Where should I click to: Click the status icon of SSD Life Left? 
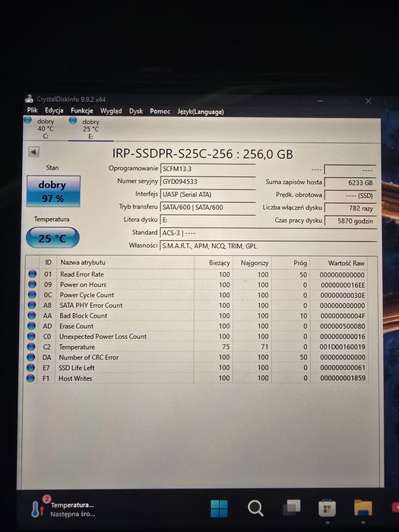click(31, 367)
